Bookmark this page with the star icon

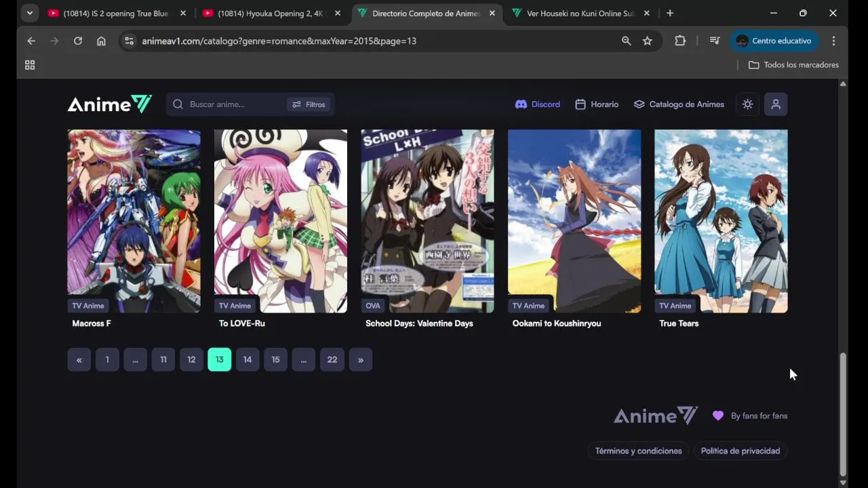648,41
